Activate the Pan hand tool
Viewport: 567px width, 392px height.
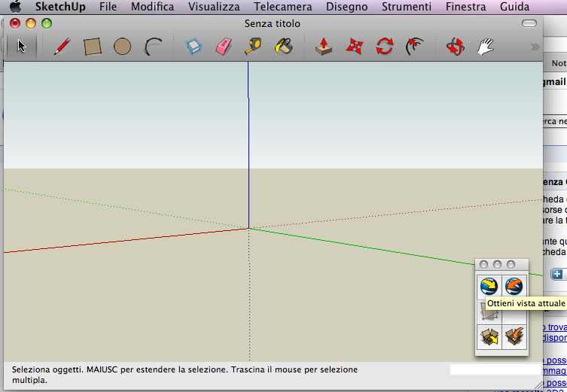coord(484,47)
